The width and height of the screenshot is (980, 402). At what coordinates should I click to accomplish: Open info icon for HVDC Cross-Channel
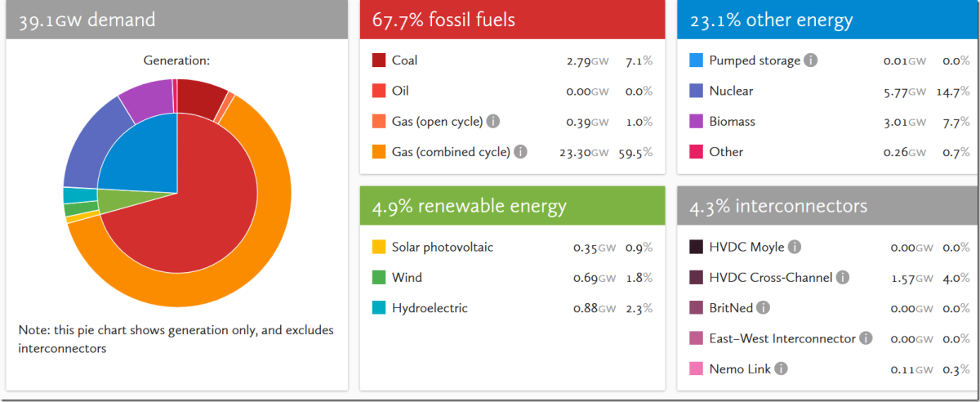843,278
